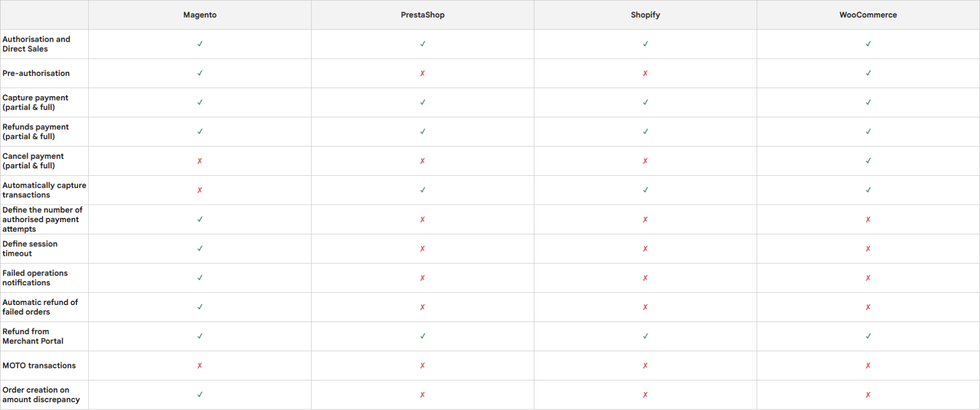Click Magento's Order creation on amount discrepancy checkmark

tap(200, 395)
